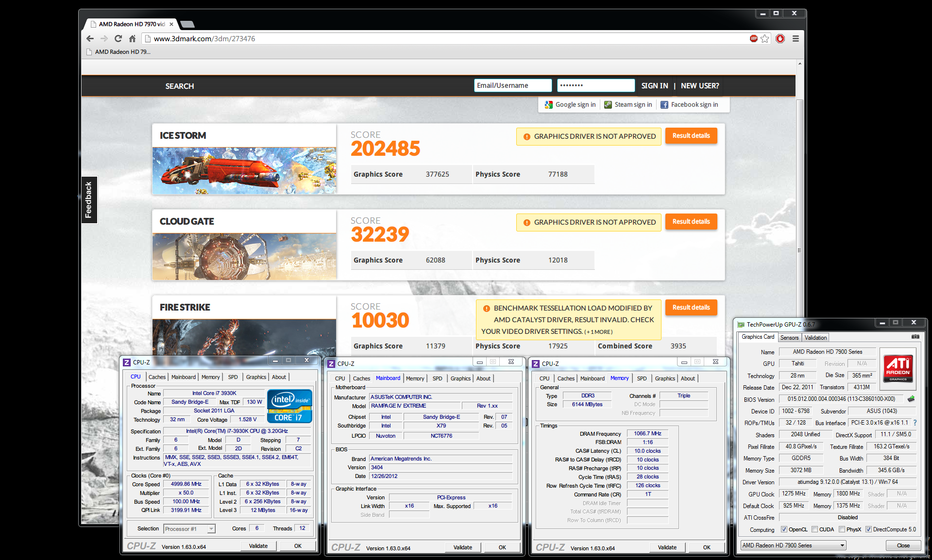The image size is (932, 560).
Task: Minimize the GPU-Z window
Action: point(882,323)
